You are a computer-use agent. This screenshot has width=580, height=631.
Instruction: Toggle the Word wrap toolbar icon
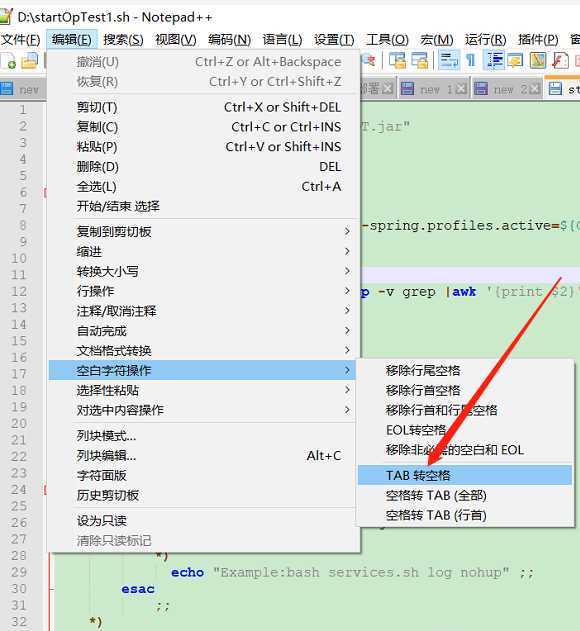coord(448,61)
